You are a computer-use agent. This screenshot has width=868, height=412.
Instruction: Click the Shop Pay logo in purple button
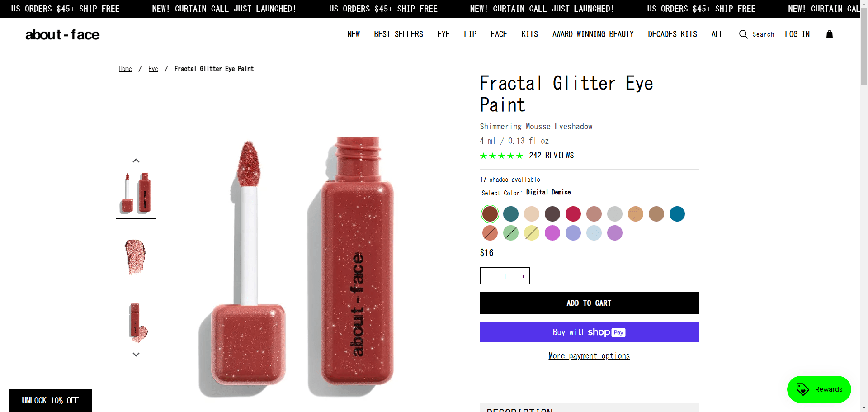(608, 332)
